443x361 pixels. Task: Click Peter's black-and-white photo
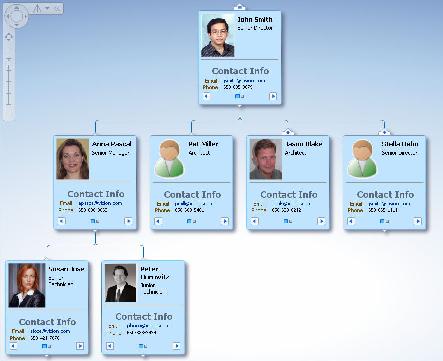[x=120, y=283]
